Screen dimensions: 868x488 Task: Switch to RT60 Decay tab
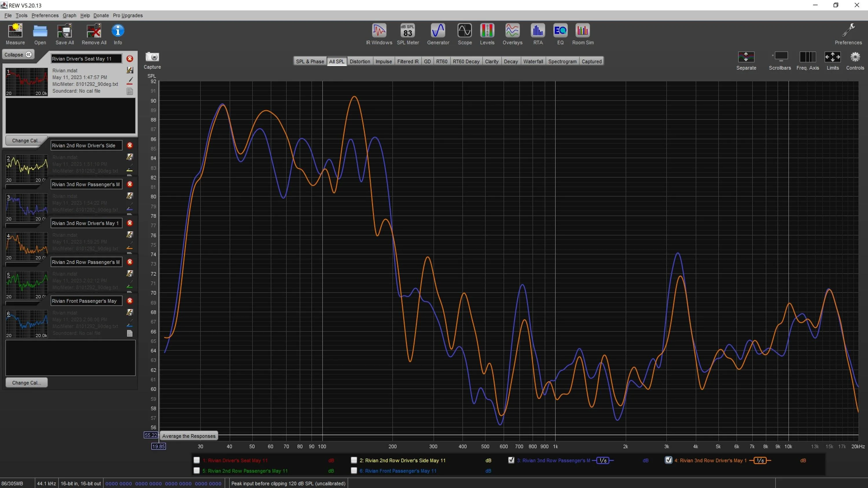tap(466, 61)
